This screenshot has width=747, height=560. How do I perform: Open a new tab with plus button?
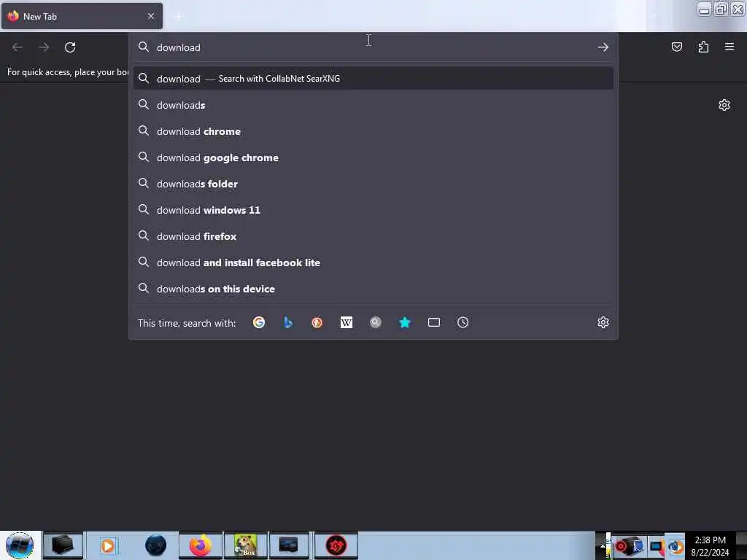178,17
